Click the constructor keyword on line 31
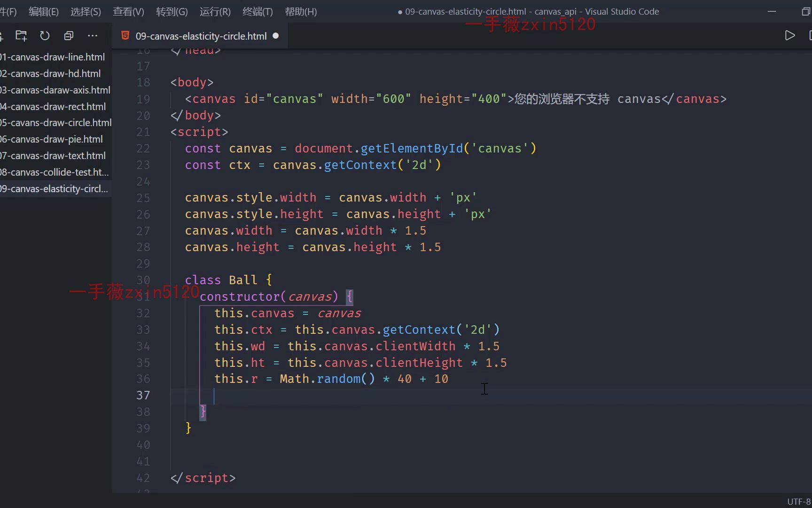812x508 pixels. click(x=240, y=297)
